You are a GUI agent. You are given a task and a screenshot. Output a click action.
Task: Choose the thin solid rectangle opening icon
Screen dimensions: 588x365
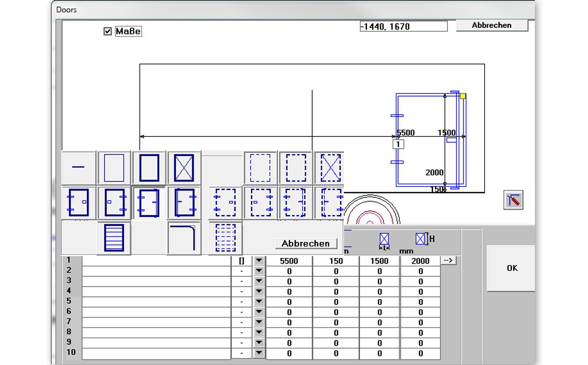pos(114,167)
